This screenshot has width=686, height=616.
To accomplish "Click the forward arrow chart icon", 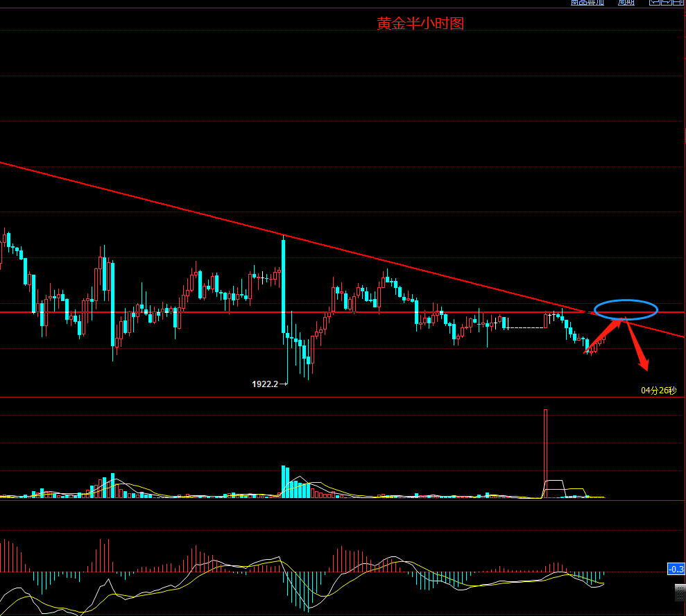I will point(666,2).
